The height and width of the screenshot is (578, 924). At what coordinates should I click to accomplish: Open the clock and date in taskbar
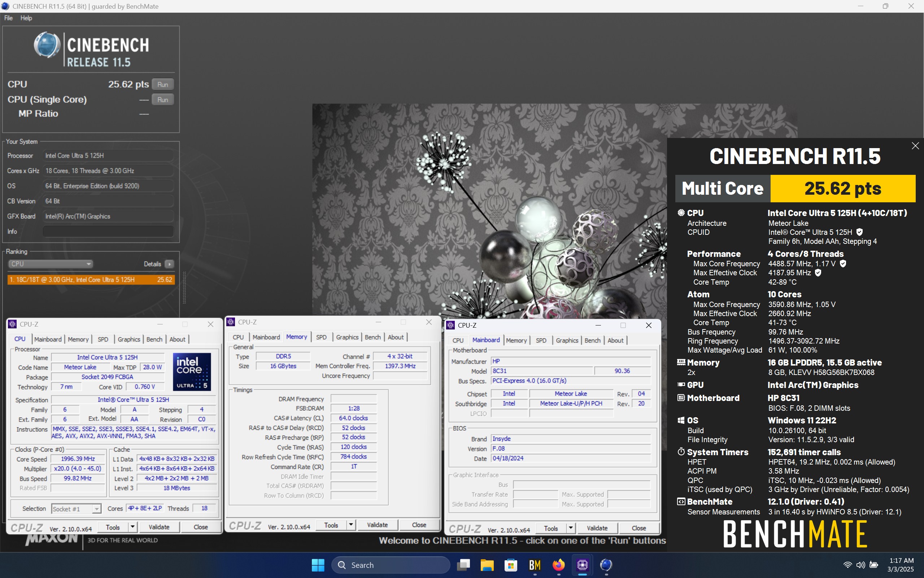point(901,565)
